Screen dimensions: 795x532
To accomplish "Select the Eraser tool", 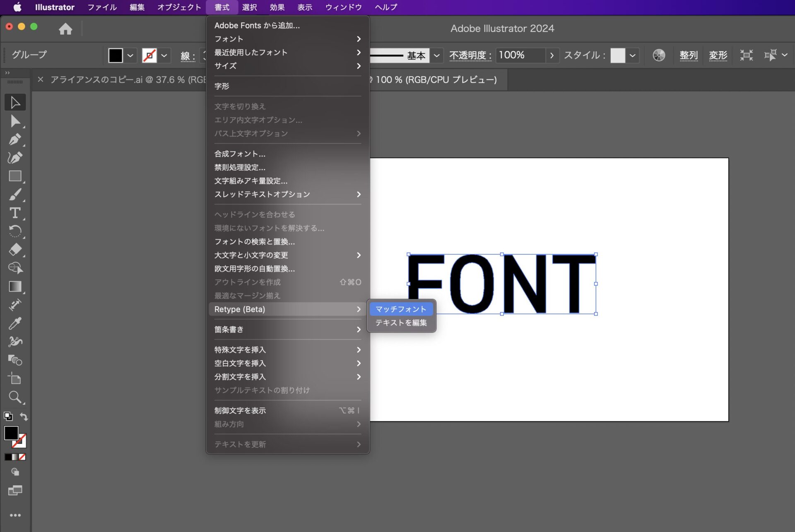I will coord(15,250).
